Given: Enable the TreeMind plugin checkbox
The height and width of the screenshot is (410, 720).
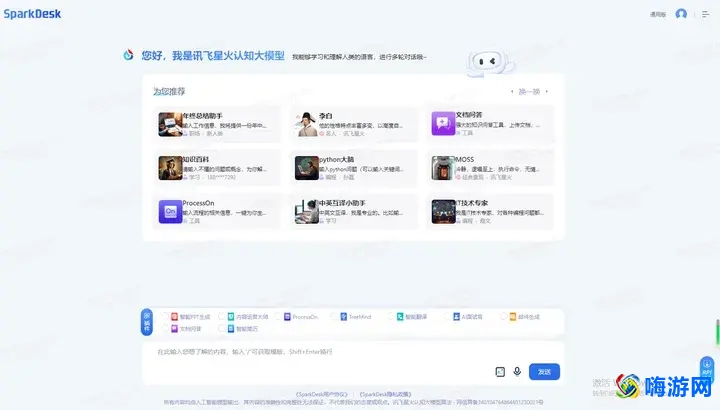Looking at the screenshot, I should pos(334,316).
